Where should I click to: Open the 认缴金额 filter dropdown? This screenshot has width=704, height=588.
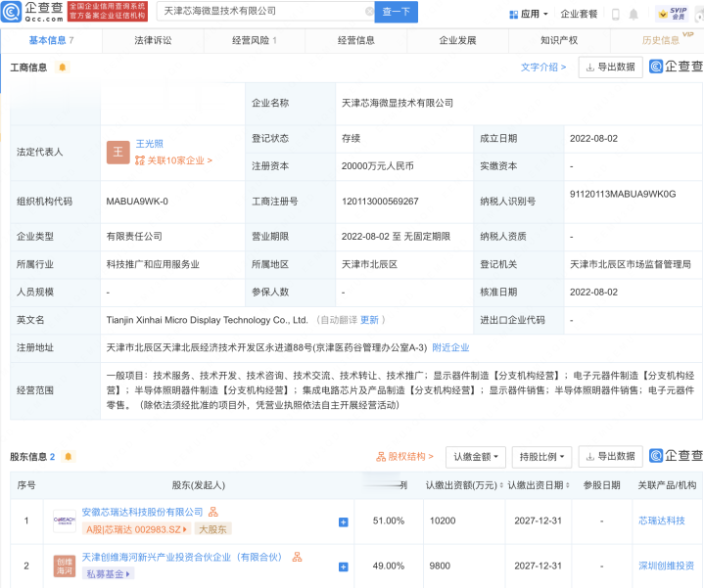point(476,457)
